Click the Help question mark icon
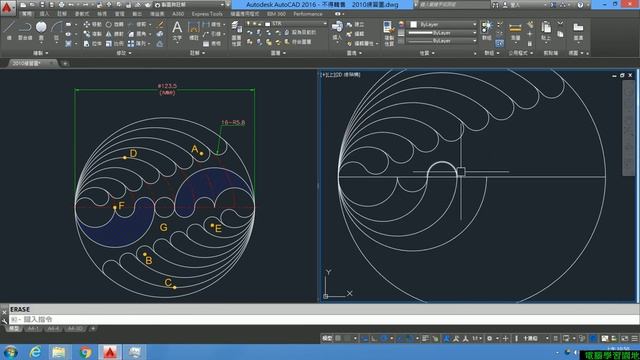 (580, 5)
